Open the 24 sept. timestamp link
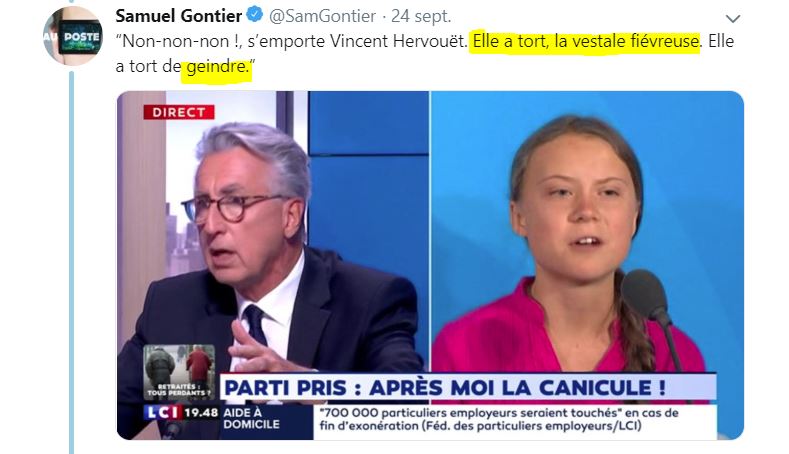Viewport: 789px width, 454px height. click(421, 16)
